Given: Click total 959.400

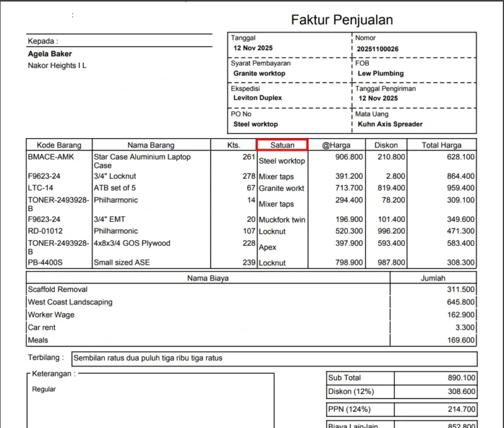Looking at the screenshot, I should [461, 188].
